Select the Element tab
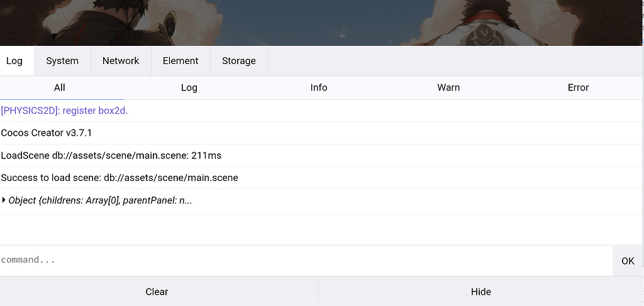The width and height of the screenshot is (644, 306). [180, 61]
